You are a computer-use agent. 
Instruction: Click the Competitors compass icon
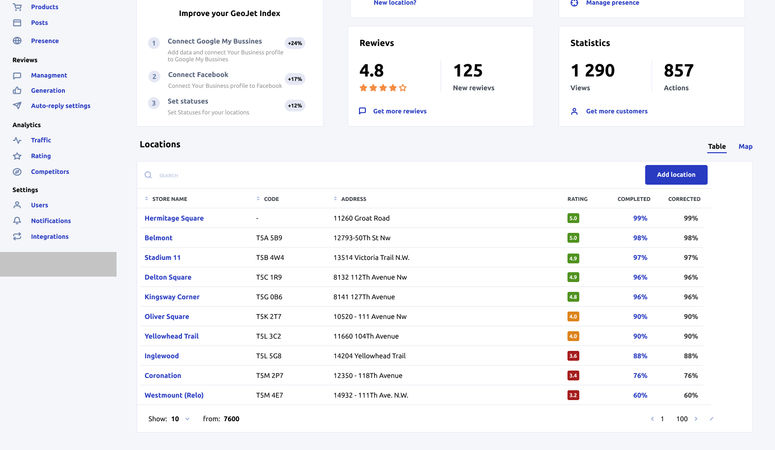tap(17, 172)
